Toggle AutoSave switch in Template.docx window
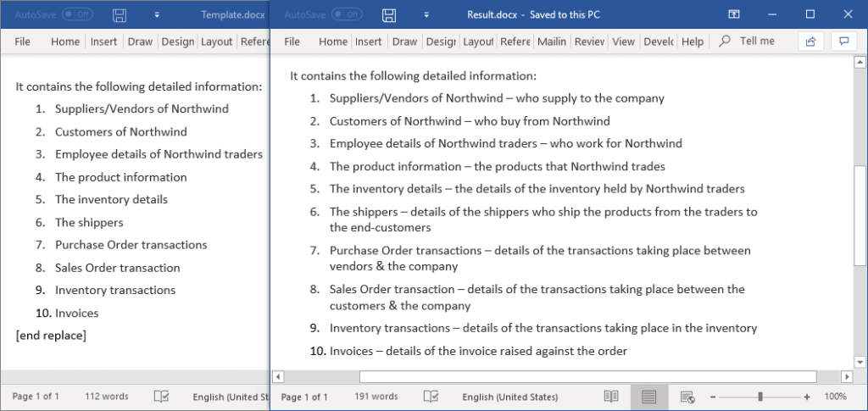 [77, 14]
